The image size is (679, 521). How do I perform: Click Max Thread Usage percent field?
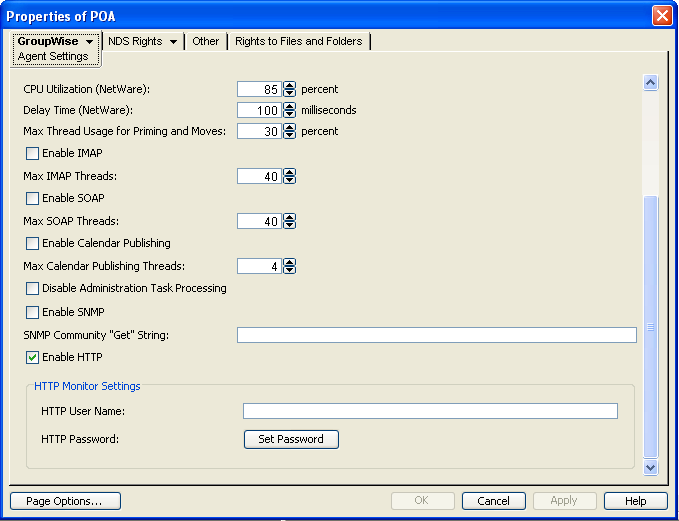(260, 131)
